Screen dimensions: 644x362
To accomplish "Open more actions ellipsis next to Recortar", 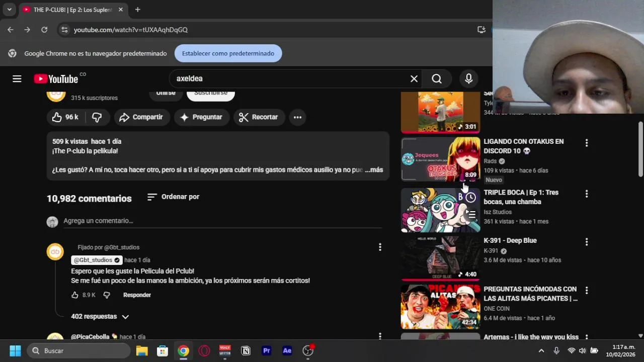I will coord(297,117).
